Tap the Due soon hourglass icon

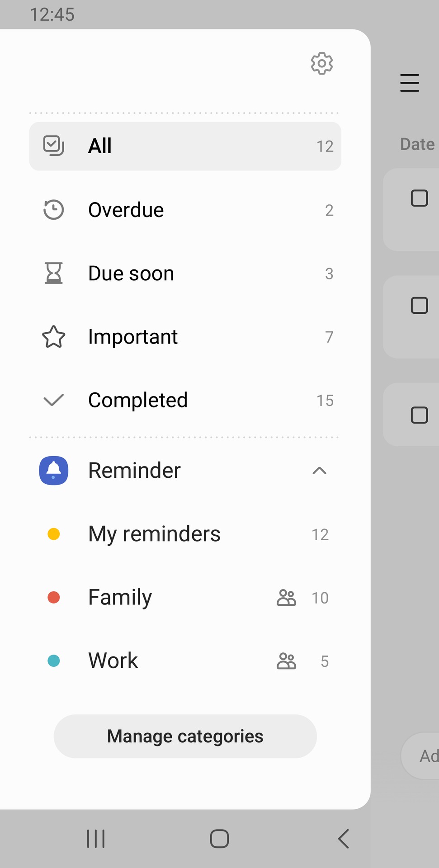[x=54, y=273]
